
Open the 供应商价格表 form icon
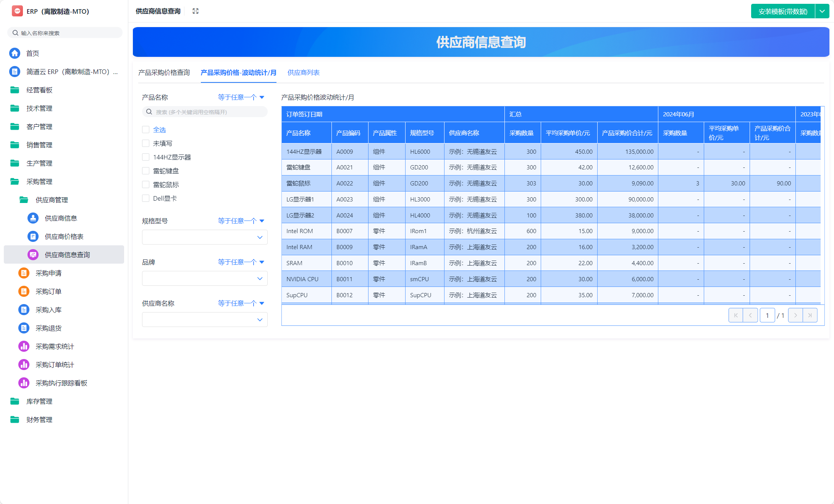[33, 237]
